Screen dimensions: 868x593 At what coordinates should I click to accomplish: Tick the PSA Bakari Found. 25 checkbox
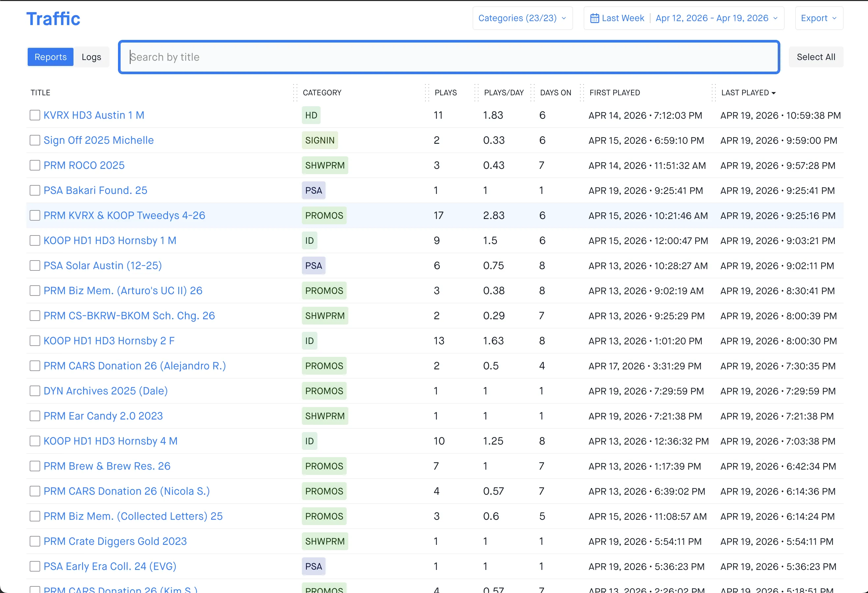tap(35, 190)
